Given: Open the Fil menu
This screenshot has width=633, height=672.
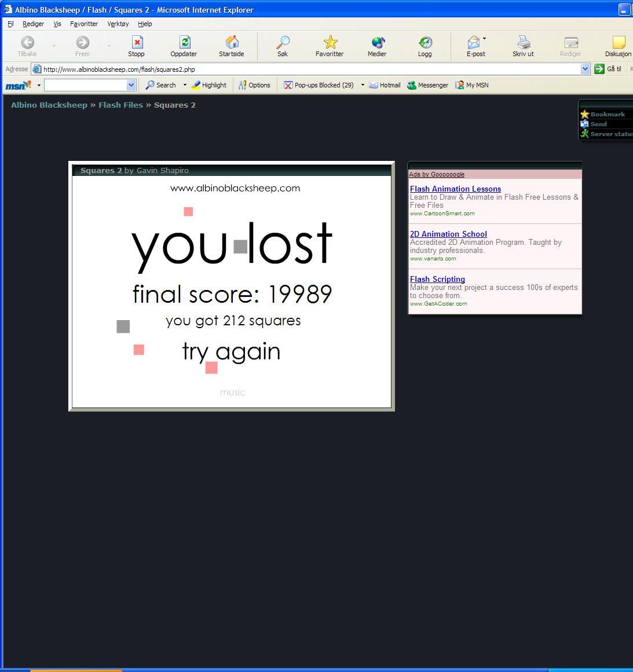Looking at the screenshot, I should point(11,24).
